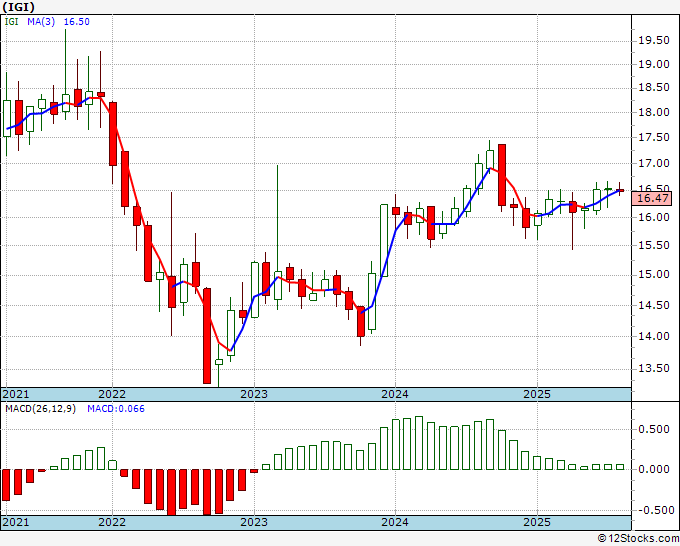
Task: Click the 2023 label on MACD axis
Action: click(x=254, y=522)
